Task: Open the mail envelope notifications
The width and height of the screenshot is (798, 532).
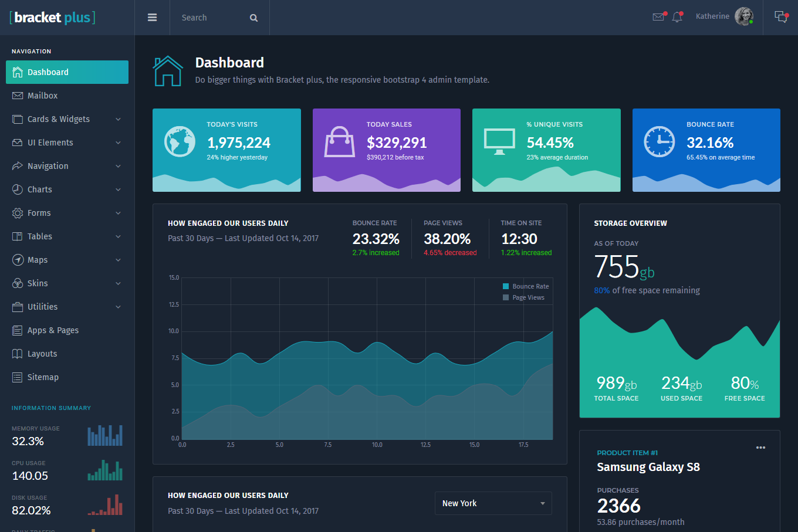Action: tap(659, 17)
